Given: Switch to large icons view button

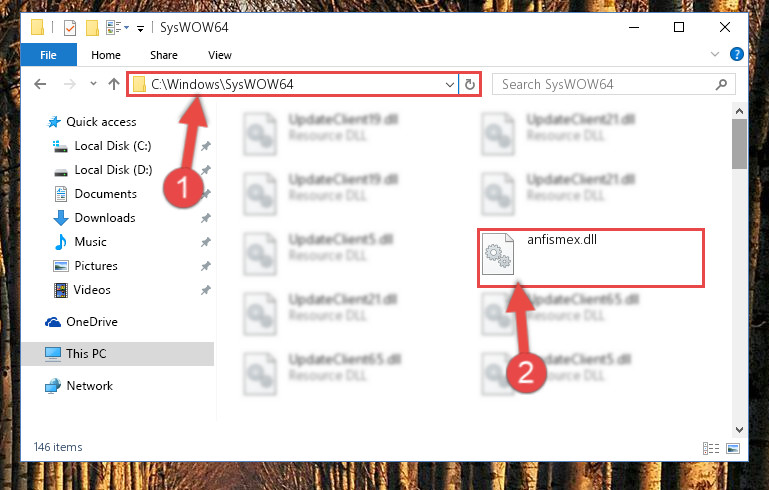Looking at the screenshot, I should point(733,448).
